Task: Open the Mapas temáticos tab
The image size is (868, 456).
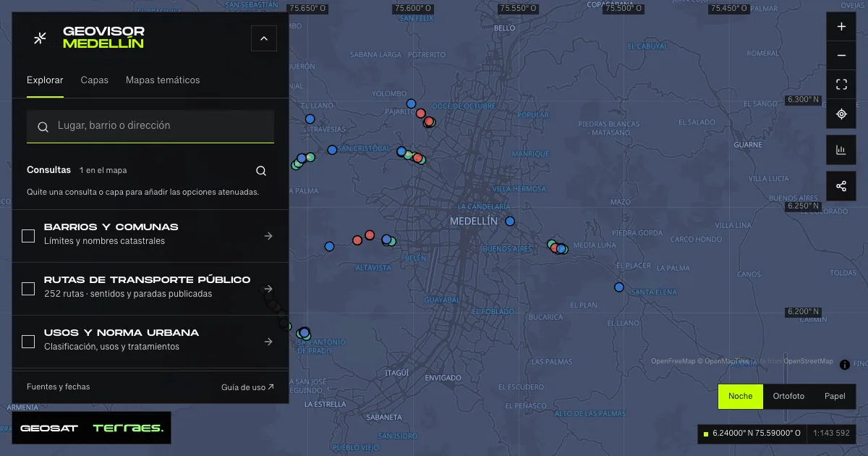Action: pyautogui.click(x=163, y=80)
